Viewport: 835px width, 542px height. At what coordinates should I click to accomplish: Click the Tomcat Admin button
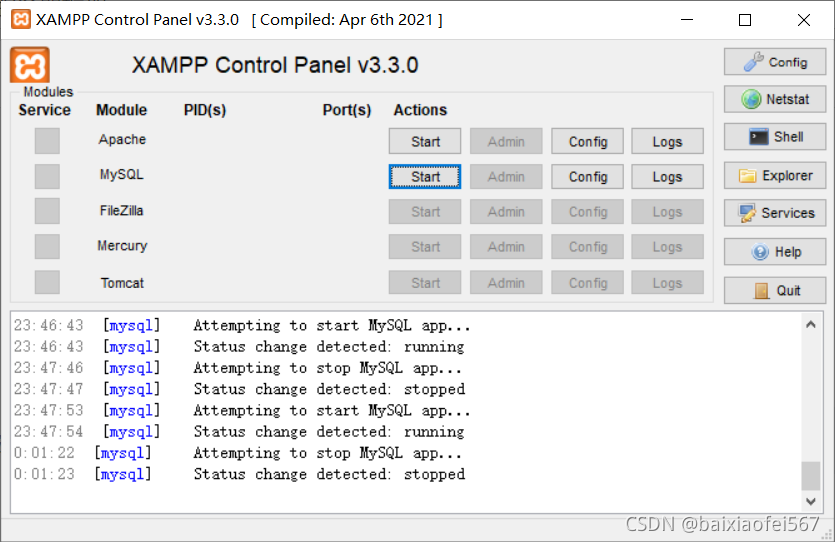pyautogui.click(x=506, y=282)
